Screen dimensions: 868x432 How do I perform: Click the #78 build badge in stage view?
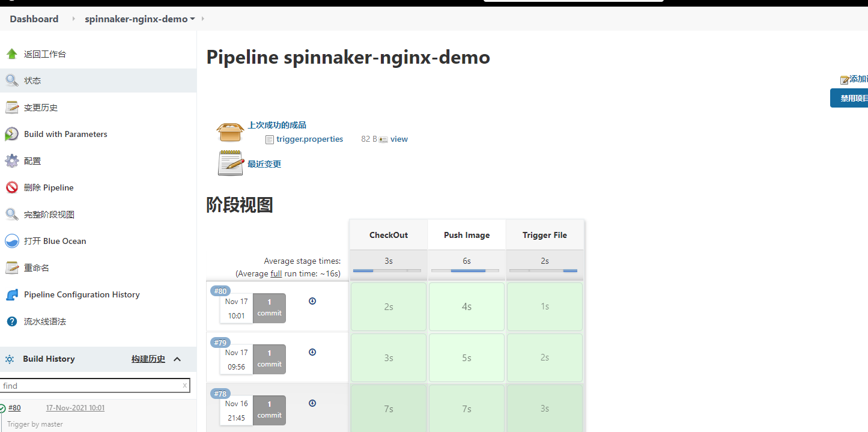[220, 394]
